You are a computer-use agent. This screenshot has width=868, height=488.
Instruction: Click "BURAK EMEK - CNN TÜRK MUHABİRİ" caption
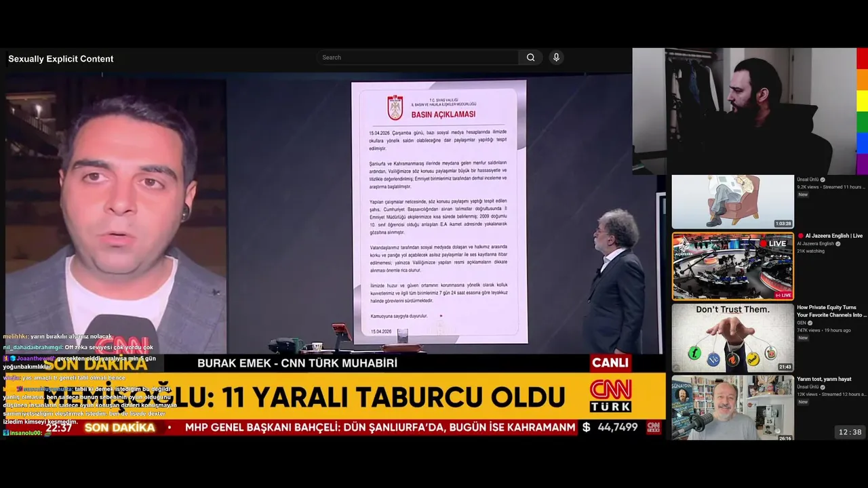[297, 363]
